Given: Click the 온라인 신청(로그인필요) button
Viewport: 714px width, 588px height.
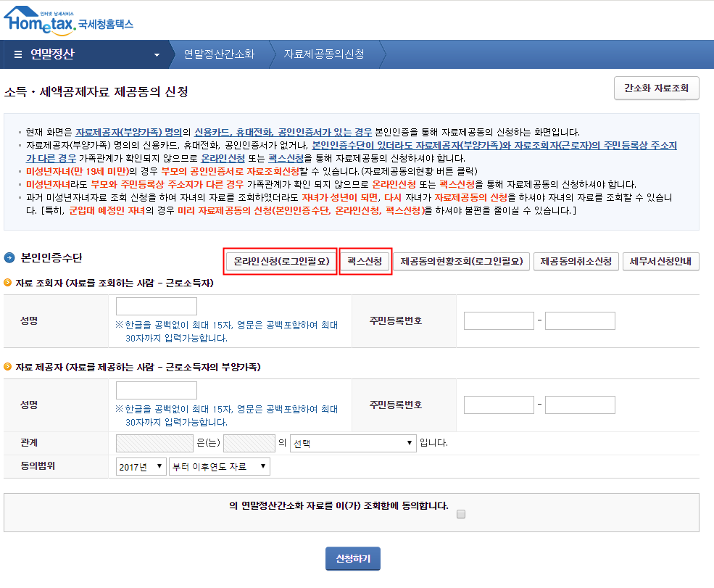Looking at the screenshot, I should tap(280, 262).
